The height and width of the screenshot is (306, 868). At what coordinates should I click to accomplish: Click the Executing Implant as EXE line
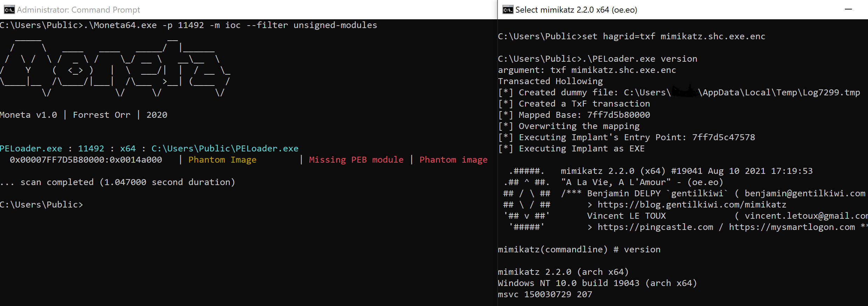pyautogui.click(x=571, y=149)
